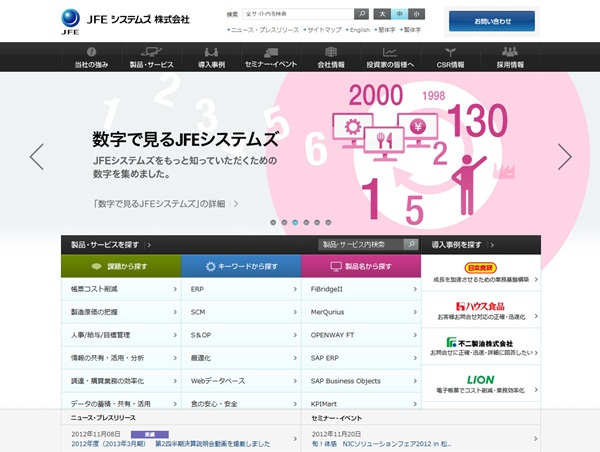The width and height of the screenshot is (600, 452).
Task: Set font size to medium (中)
Action: click(x=399, y=14)
